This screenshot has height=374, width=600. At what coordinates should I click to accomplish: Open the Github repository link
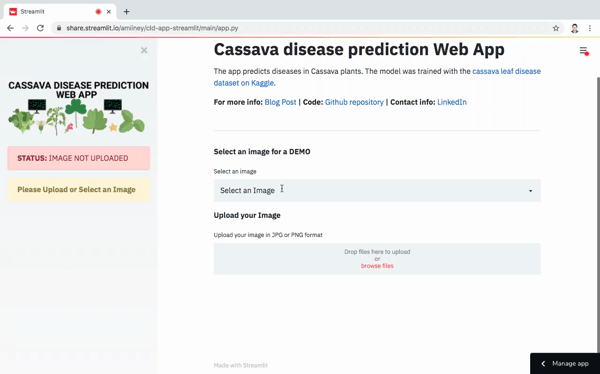coord(354,102)
